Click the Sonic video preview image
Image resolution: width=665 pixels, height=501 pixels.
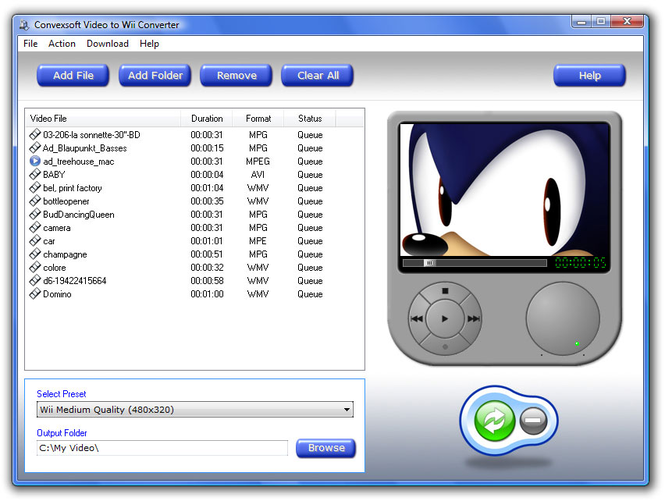point(505,190)
